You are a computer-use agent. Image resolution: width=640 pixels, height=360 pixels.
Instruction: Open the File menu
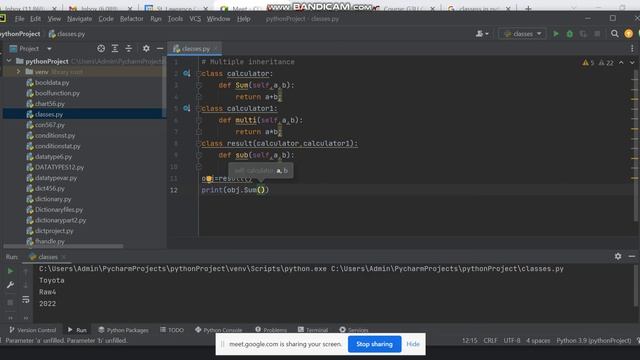pos(19,19)
